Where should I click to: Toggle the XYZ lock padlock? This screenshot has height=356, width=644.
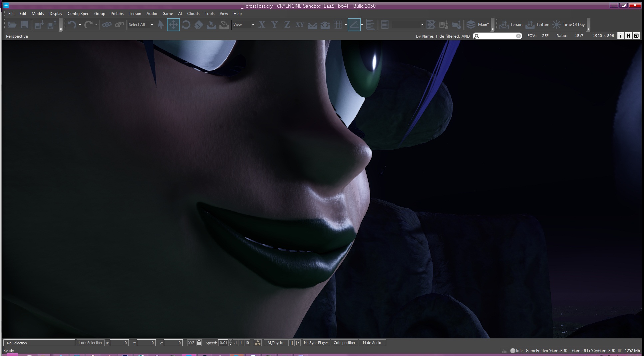tap(199, 343)
